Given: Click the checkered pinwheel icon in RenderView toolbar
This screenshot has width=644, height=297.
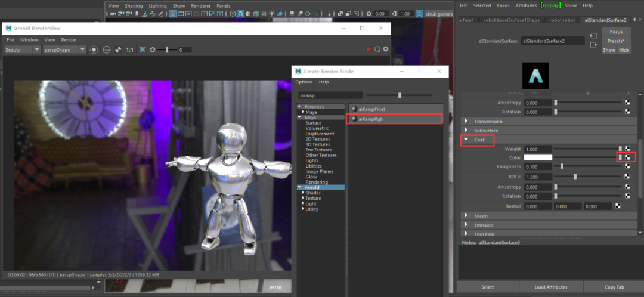Looking at the screenshot, I should [x=118, y=49].
